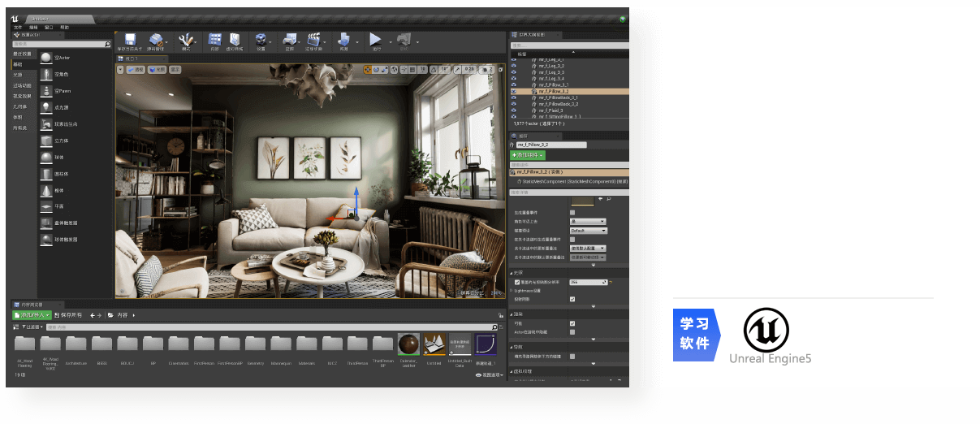Open the Help menu
Image resolution: width=980 pixels, height=424 pixels.
[x=64, y=28]
